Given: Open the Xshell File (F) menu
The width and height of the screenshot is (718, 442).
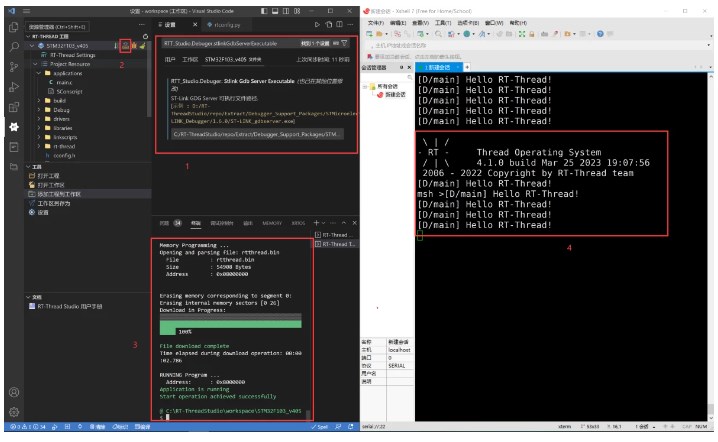Looking at the screenshot, I should [x=375, y=22].
